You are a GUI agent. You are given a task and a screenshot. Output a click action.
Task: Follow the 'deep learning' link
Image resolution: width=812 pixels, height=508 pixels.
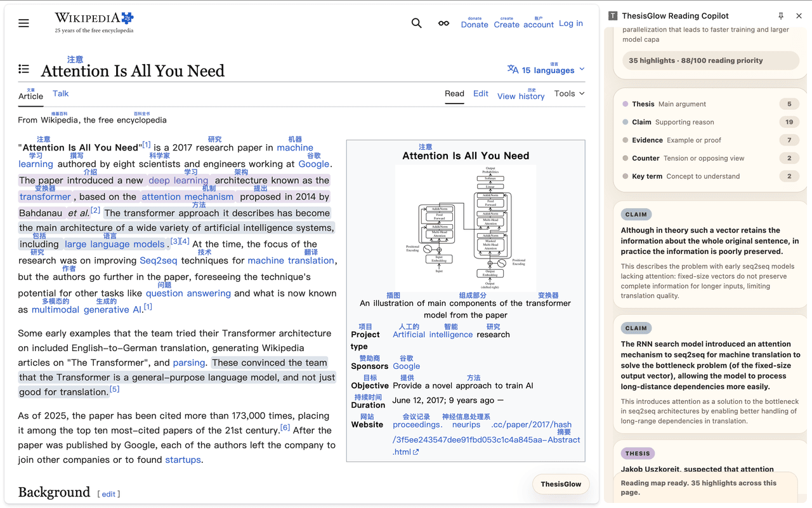pos(178,180)
